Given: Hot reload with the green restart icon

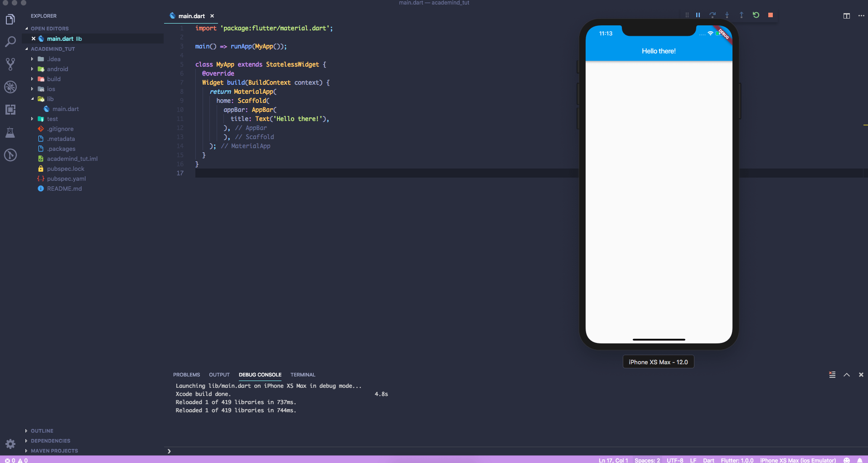Looking at the screenshot, I should point(756,15).
